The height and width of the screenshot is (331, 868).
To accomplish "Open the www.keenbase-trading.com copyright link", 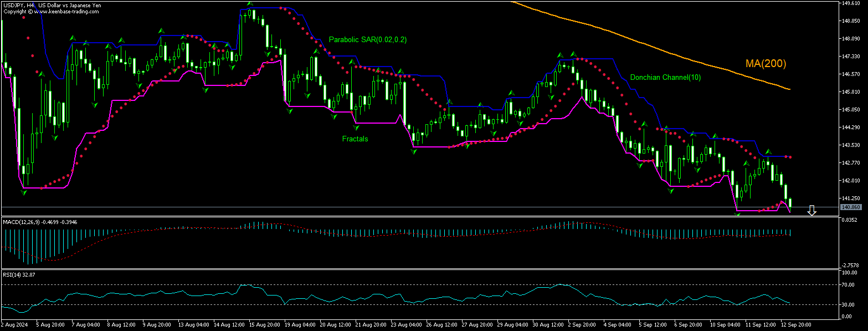I will coord(66,11).
